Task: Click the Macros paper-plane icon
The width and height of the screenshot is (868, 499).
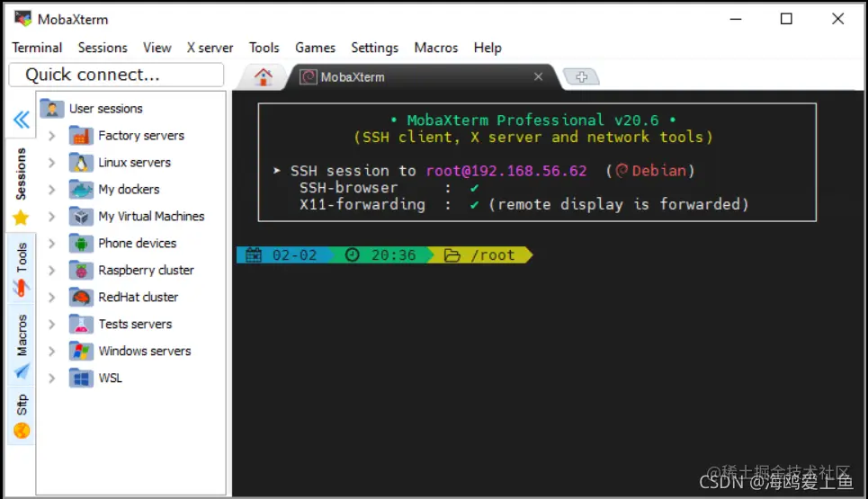Action: (x=21, y=371)
